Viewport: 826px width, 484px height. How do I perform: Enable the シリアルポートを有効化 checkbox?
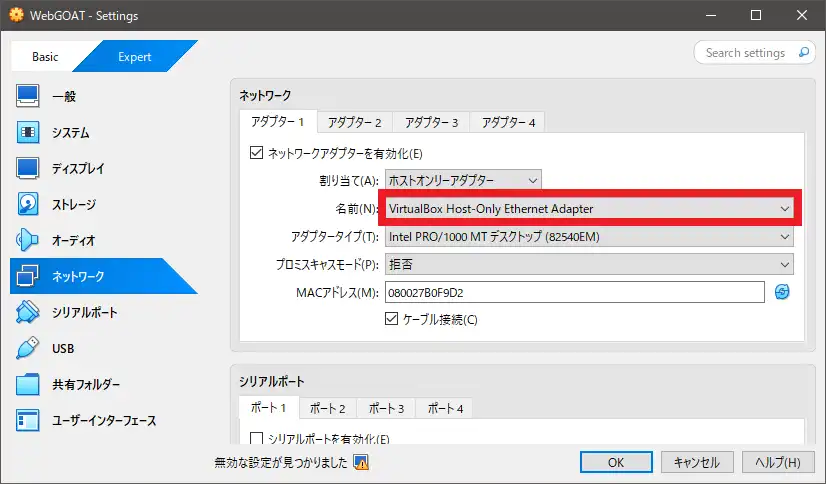point(257,438)
